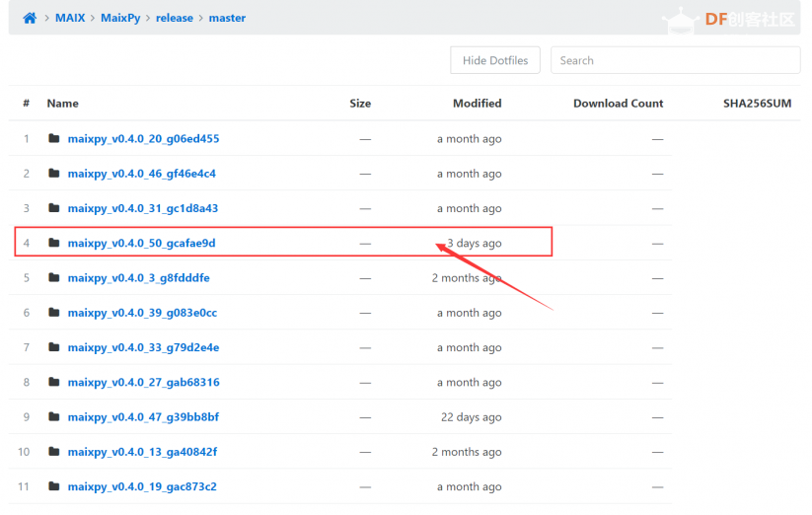Open folder maixpy_v0.4.0_50_gcafae9d
812x515 pixels.
141,243
